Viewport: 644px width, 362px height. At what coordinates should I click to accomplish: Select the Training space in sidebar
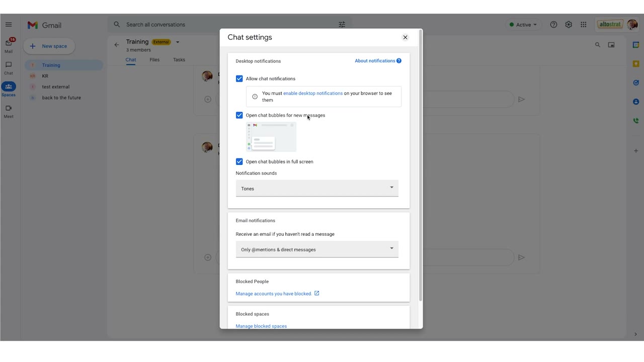tap(63, 65)
